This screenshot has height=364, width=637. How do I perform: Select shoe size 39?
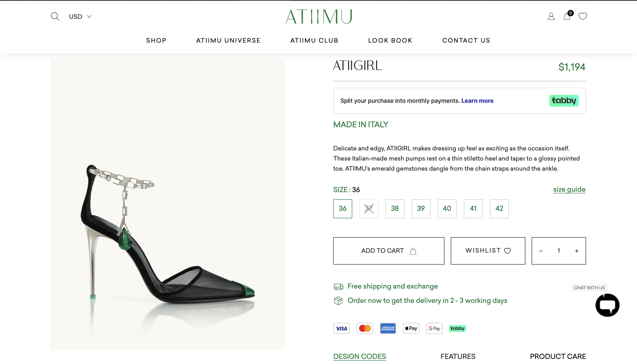(421, 209)
